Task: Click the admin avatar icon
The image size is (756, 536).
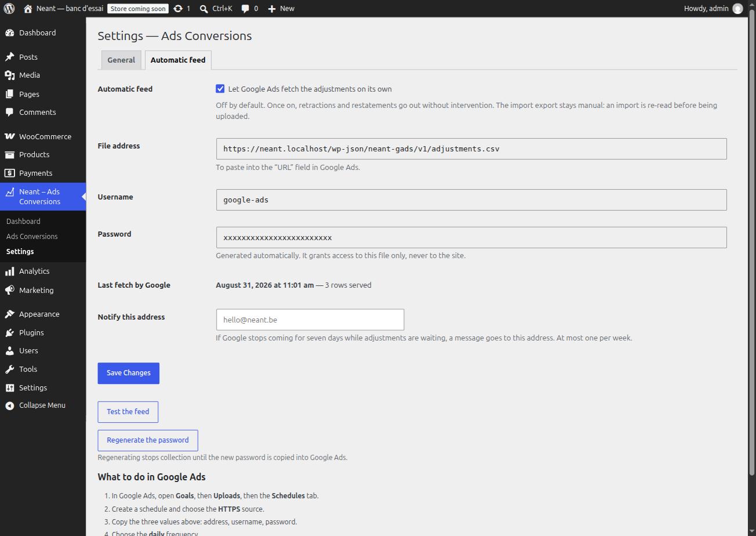Action: click(737, 9)
